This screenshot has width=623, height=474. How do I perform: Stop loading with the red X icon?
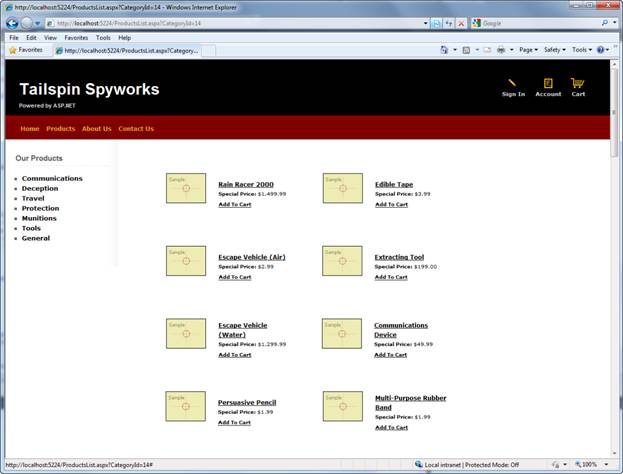click(461, 23)
